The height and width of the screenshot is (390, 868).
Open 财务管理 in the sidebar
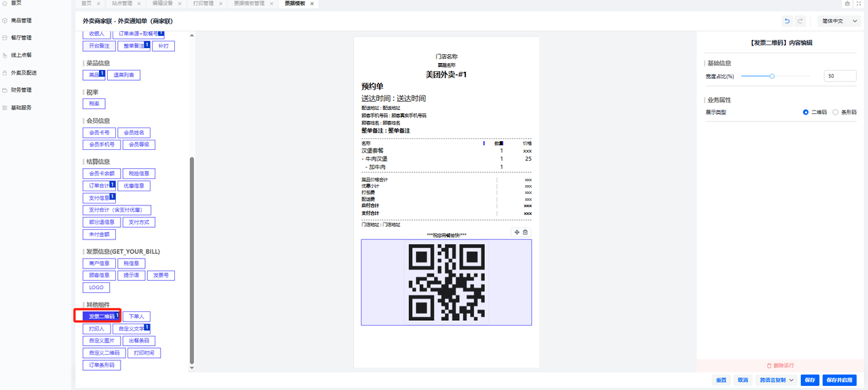(21, 90)
